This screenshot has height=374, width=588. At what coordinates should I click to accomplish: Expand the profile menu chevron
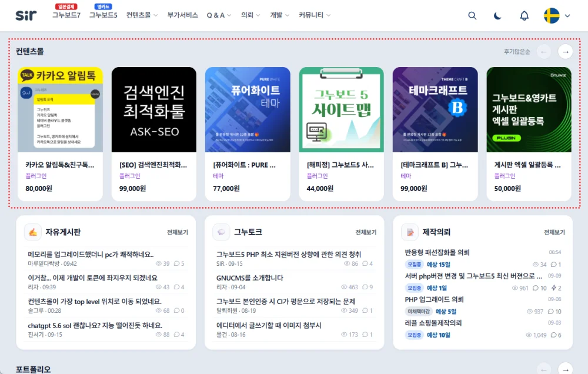click(x=567, y=16)
